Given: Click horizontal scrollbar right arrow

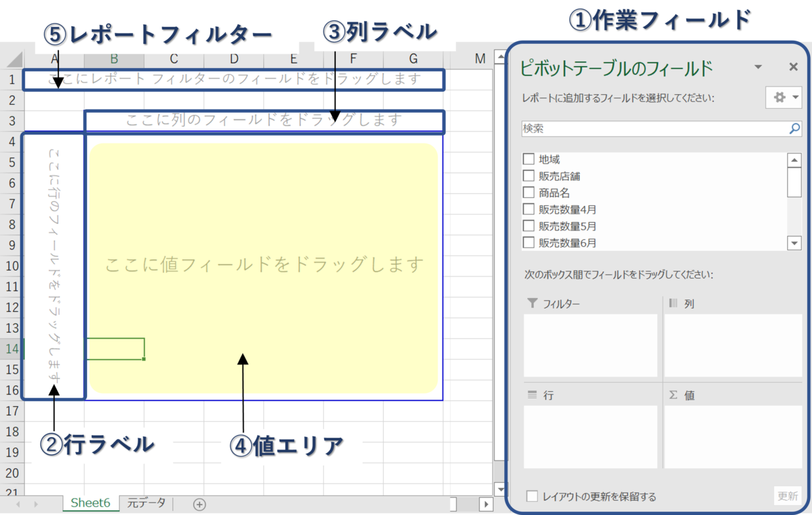Looking at the screenshot, I should pos(486,504).
